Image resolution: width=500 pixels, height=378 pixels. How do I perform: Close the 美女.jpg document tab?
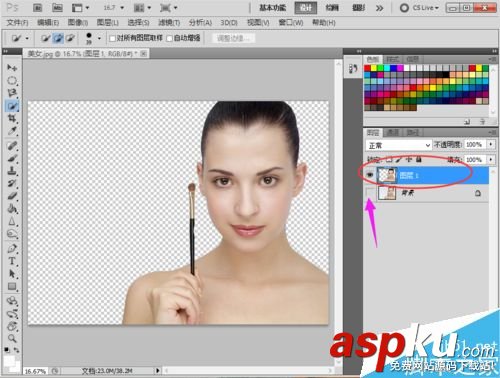143,53
